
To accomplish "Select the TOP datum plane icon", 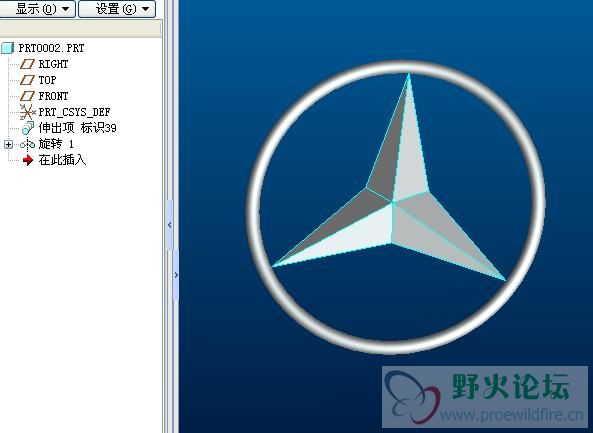I will [27, 80].
